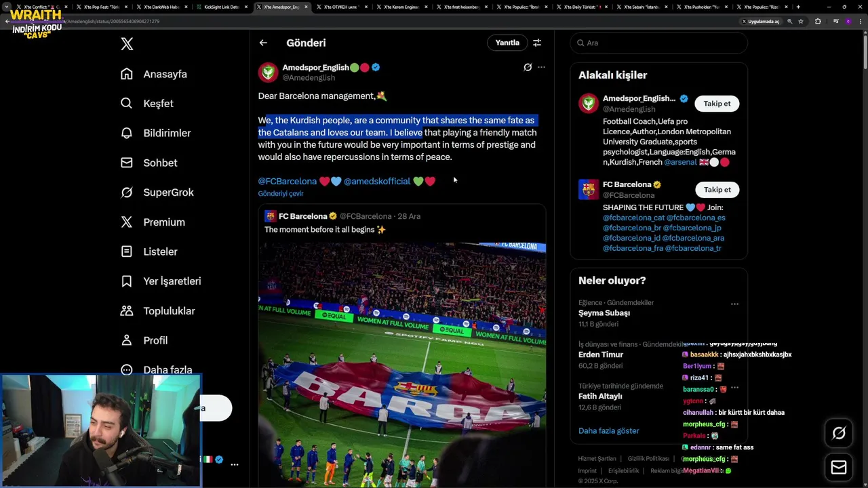The width and height of the screenshot is (868, 488).
Task: Open the Hizmet Şartları footer link
Action: point(597,459)
